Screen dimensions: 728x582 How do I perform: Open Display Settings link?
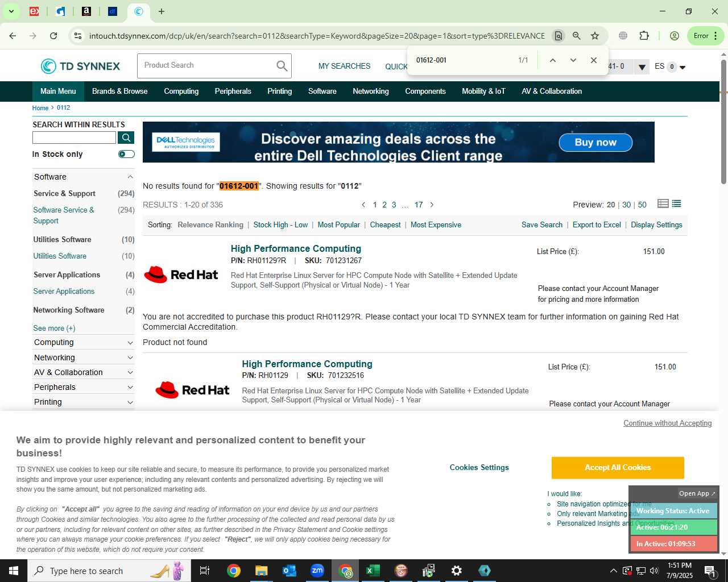(x=656, y=225)
